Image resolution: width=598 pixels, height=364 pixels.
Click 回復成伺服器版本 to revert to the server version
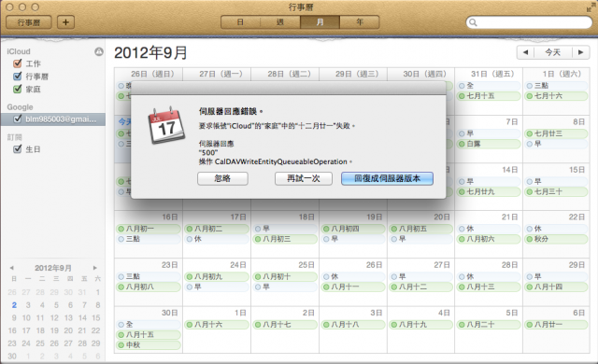(387, 178)
